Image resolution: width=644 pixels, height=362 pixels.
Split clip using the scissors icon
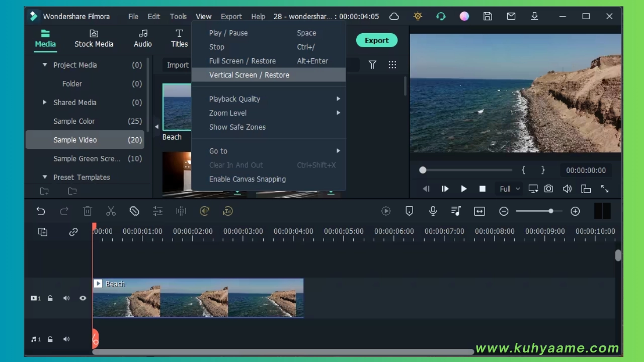point(111,211)
